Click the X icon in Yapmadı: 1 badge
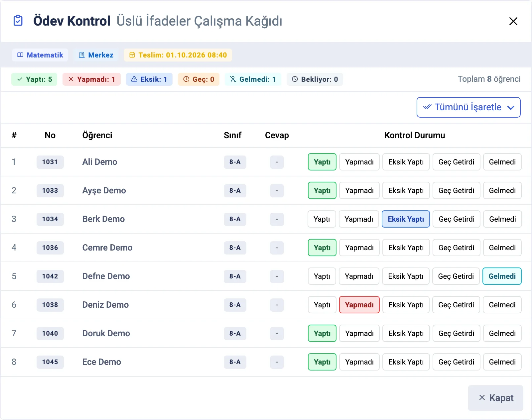The image size is (532, 420). (71, 79)
